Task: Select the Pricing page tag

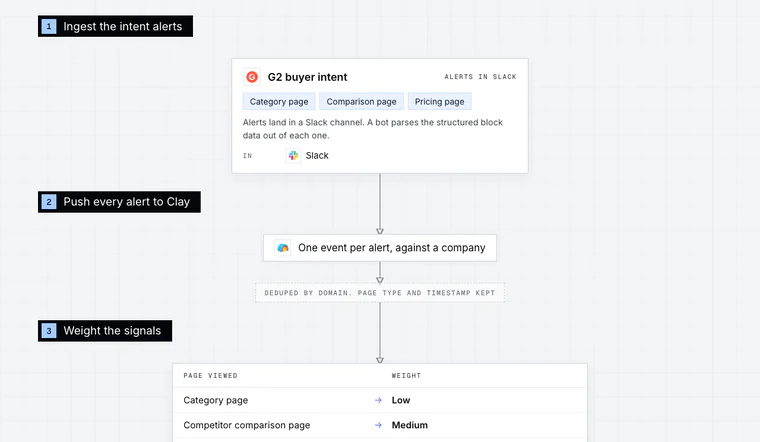Action: coord(439,102)
